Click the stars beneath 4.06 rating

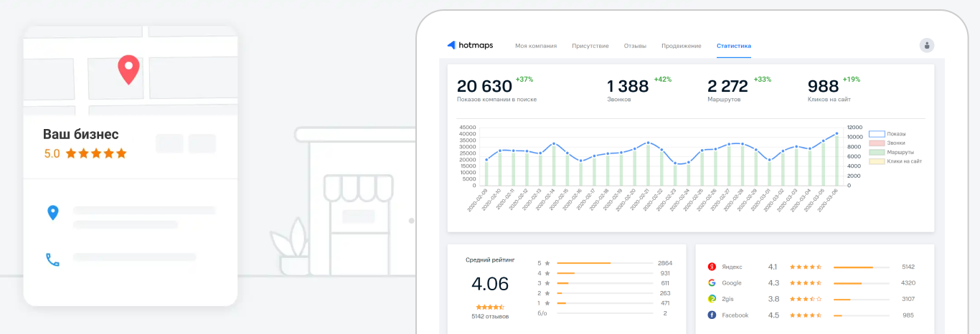point(490,307)
